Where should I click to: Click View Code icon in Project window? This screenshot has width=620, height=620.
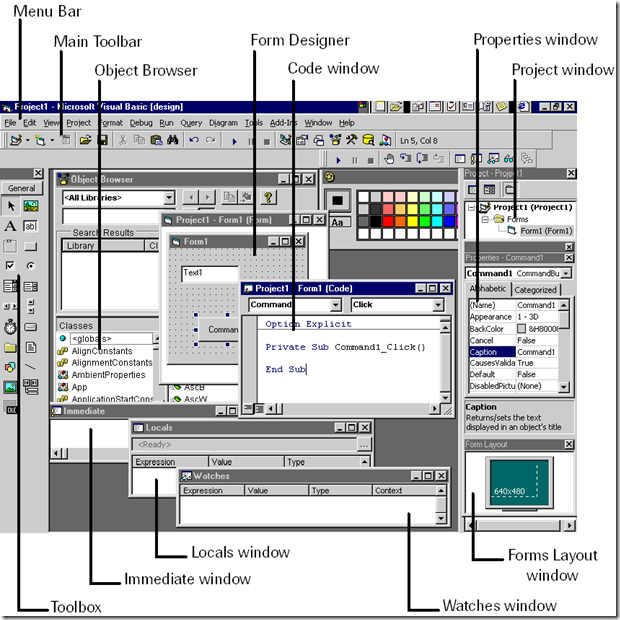(x=473, y=189)
